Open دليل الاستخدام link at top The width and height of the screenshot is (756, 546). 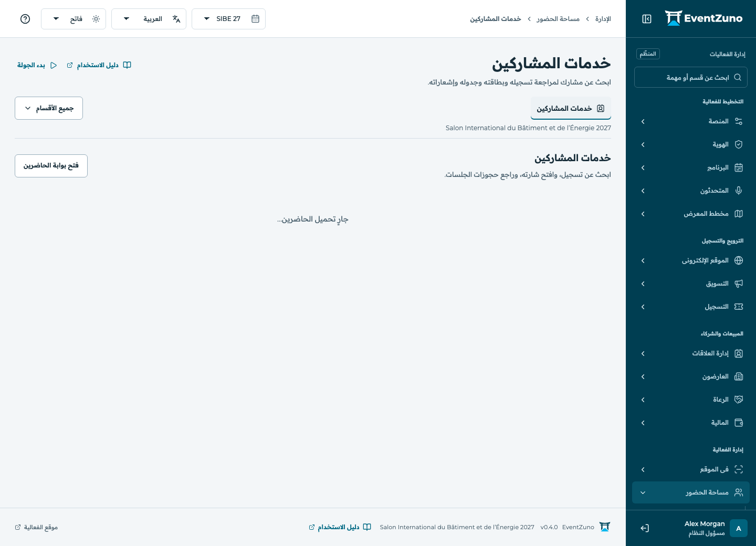point(99,65)
